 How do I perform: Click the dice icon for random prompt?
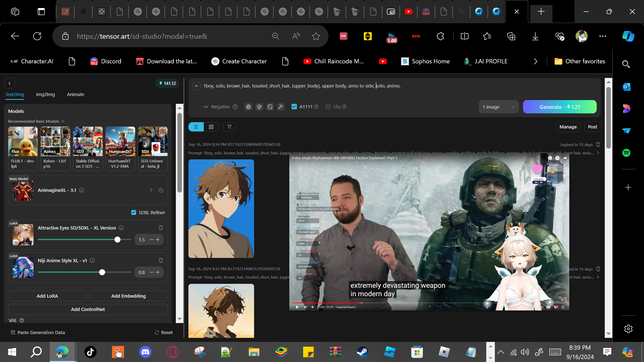[259, 107]
